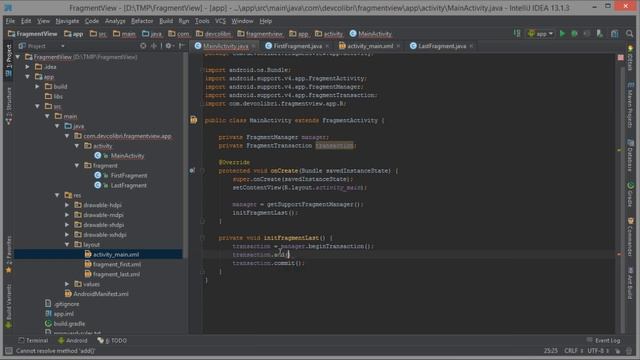The image size is (640, 360).
Task: Open project structure toolbar icon
Action: click(615, 33)
